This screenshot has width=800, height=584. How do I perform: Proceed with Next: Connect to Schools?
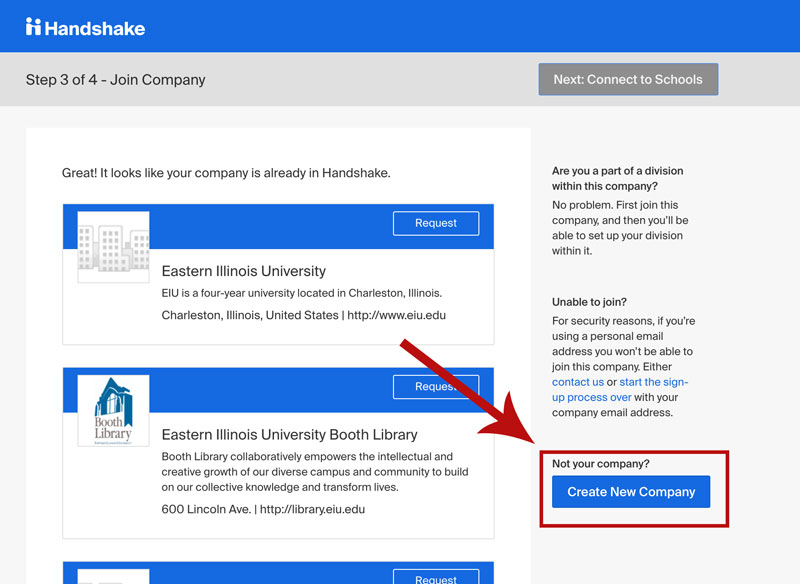[x=628, y=79]
